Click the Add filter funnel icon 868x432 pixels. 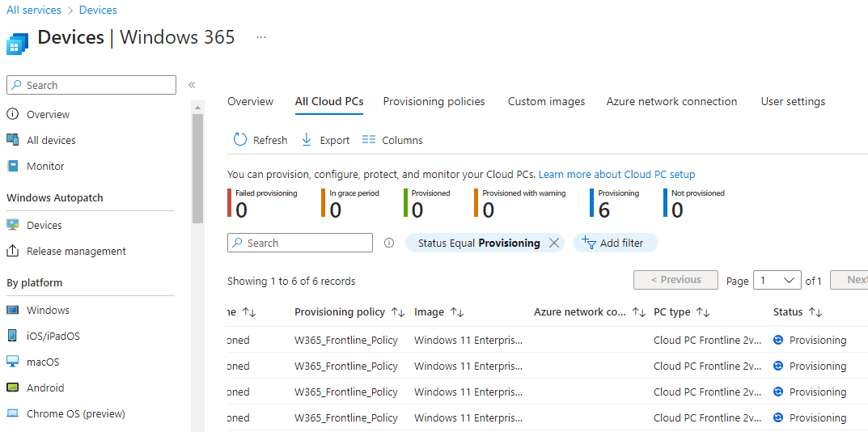point(589,243)
